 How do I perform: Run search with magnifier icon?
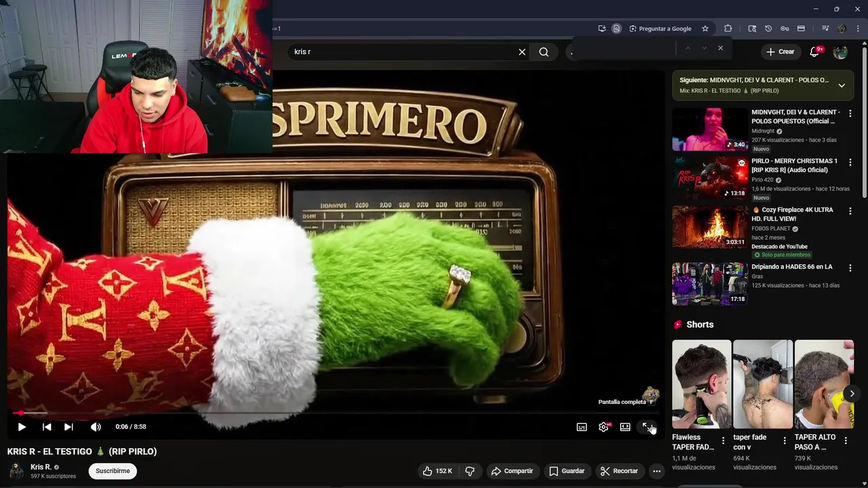click(544, 52)
